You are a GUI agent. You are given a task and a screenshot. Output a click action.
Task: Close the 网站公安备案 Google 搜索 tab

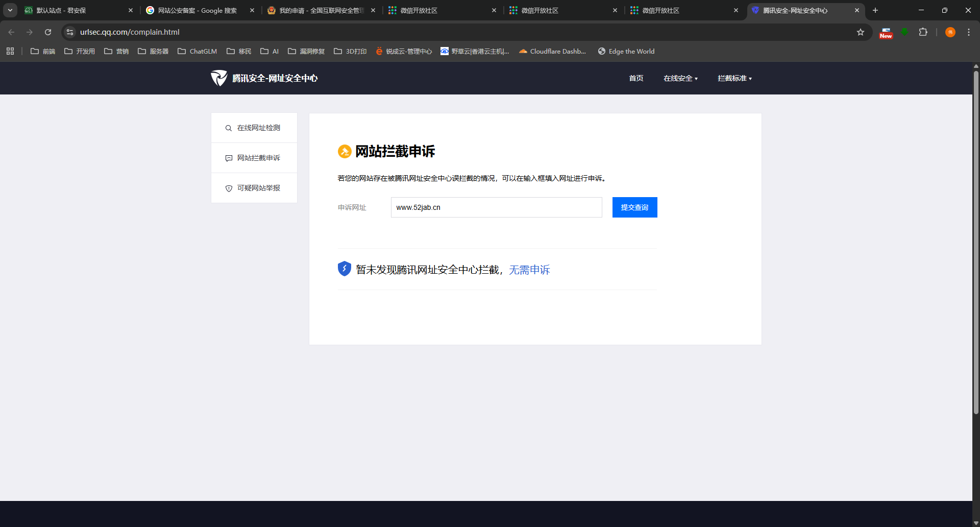[x=252, y=10]
